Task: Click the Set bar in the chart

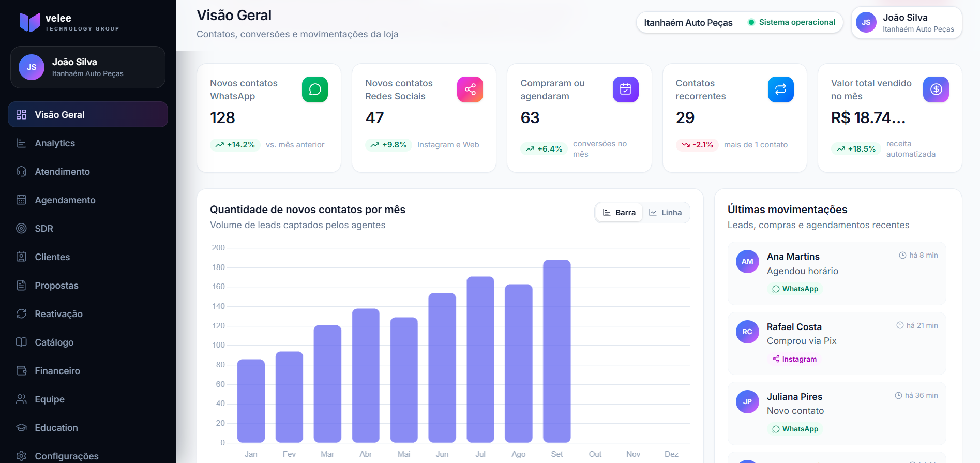Action: click(x=557, y=351)
